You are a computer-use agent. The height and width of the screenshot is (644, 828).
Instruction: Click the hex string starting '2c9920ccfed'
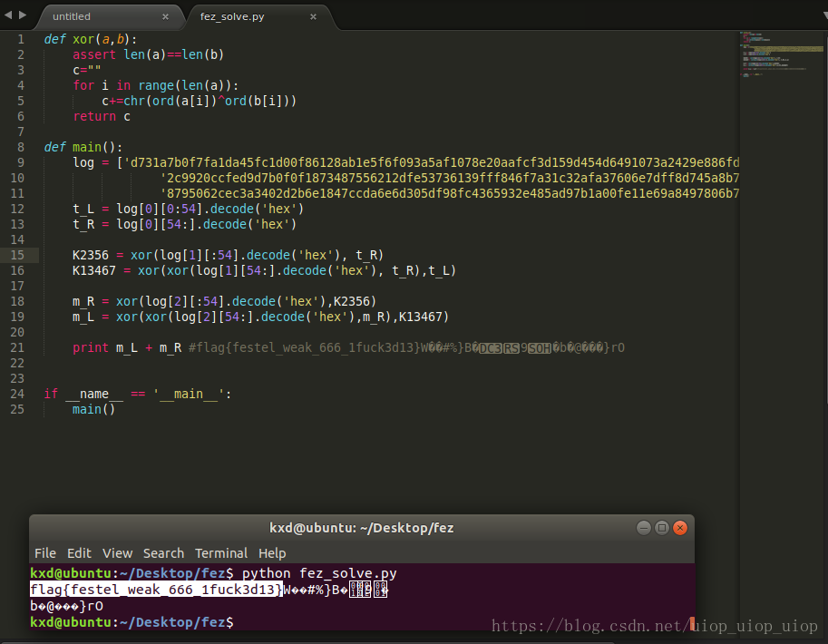pos(450,178)
